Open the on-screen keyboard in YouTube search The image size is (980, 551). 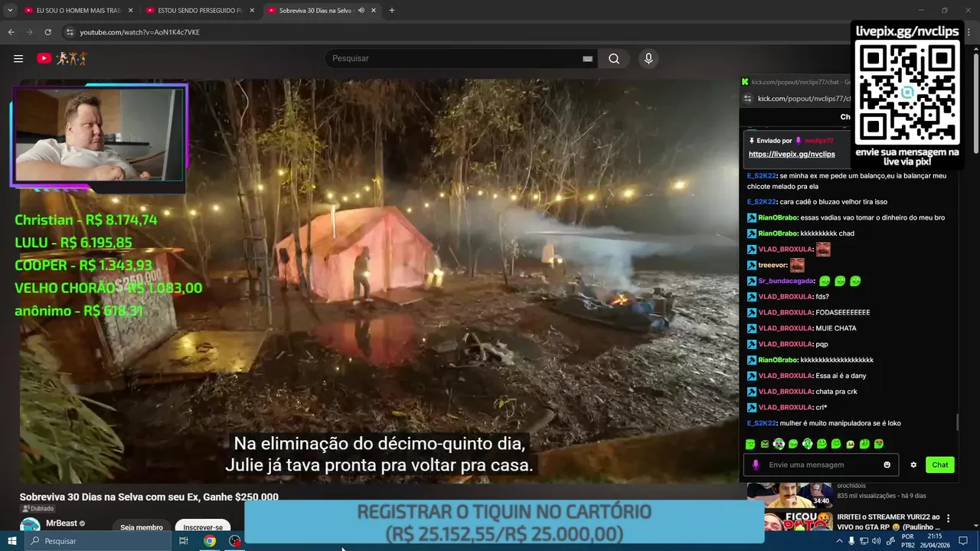tap(587, 59)
